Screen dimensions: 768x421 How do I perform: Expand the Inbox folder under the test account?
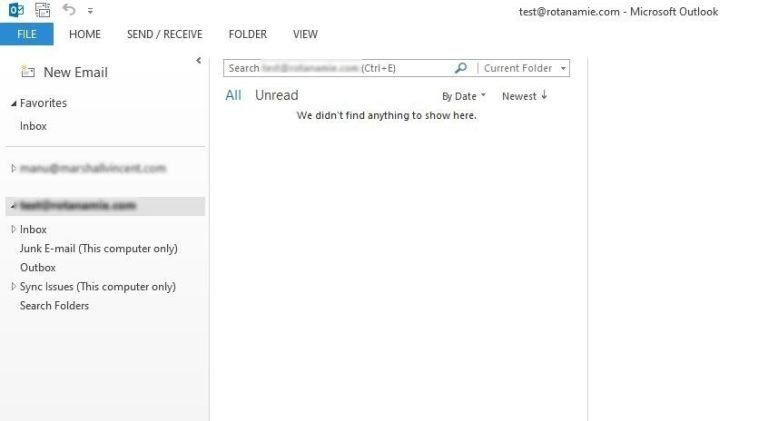point(14,229)
